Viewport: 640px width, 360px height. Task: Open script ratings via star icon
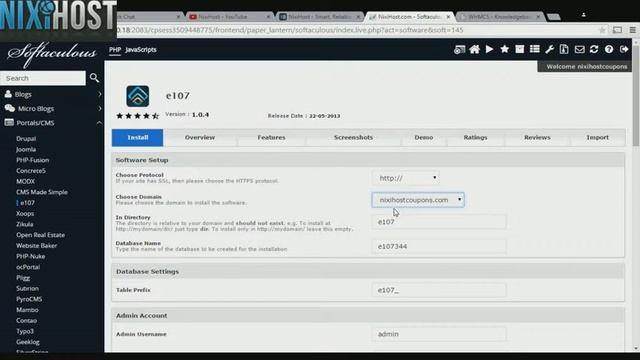[x=504, y=49]
